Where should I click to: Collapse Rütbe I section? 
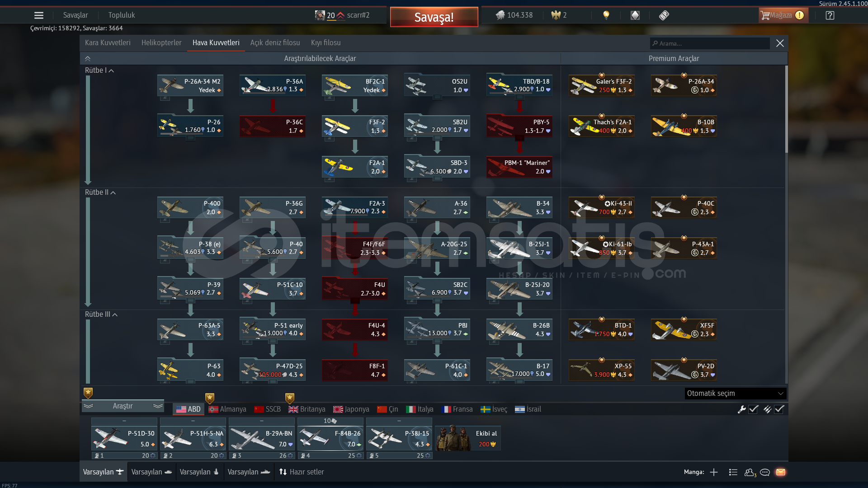(99, 70)
